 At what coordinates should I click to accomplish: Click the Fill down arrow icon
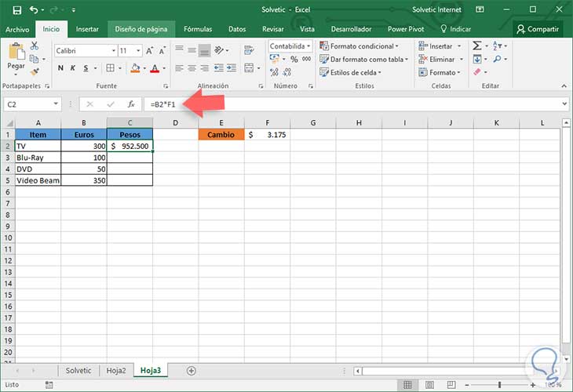(x=477, y=59)
